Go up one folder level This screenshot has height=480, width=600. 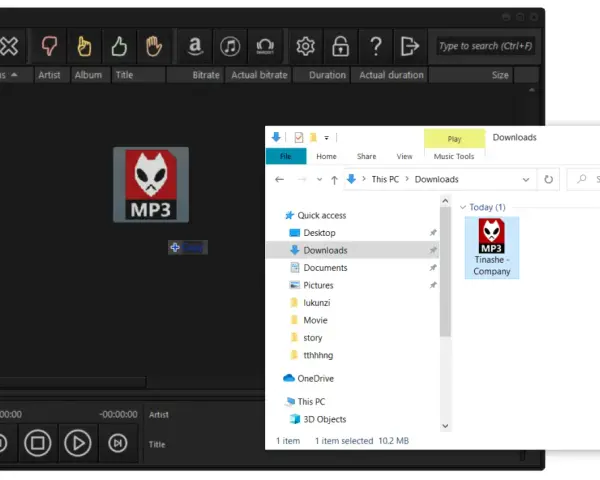click(334, 180)
